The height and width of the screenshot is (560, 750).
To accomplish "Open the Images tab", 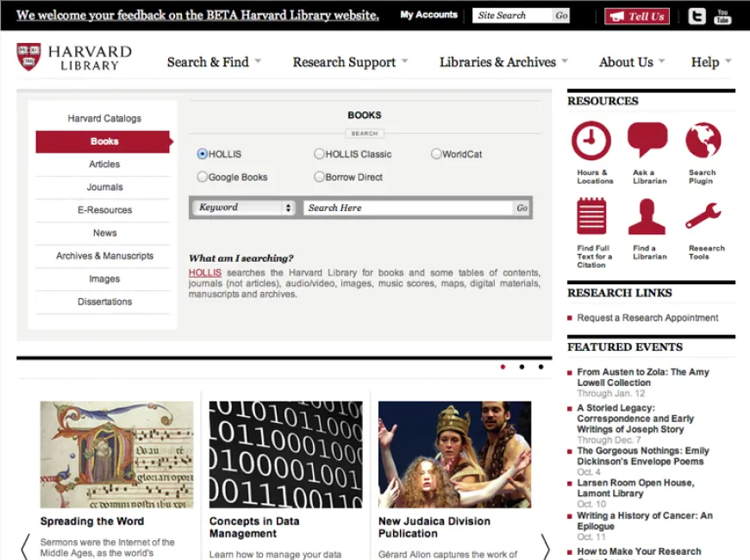I will click(x=104, y=279).
